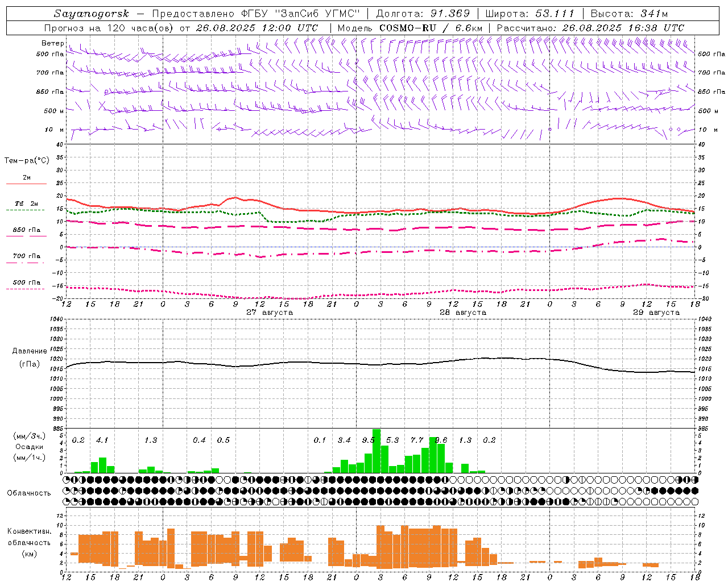Click 'Рассчитано: 26.08.2025 16:38 UTC' text
The width and height of the screenshot is (728, 582).
click(x=590, y=28)
